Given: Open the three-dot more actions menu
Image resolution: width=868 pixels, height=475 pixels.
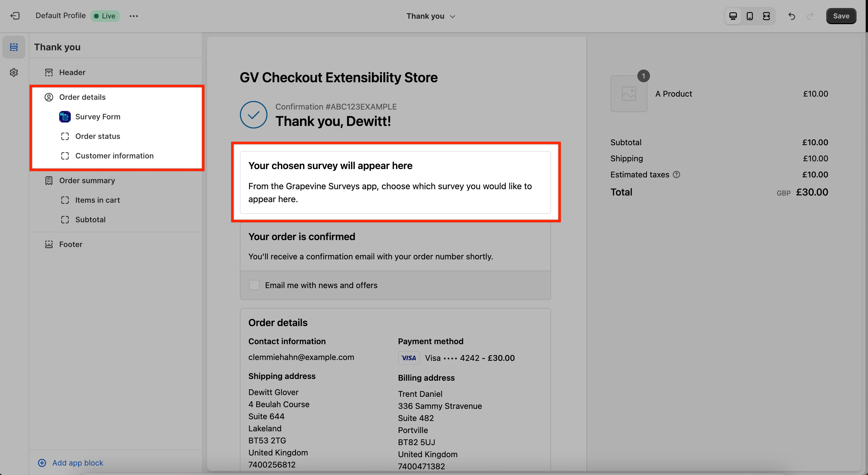Looking at the screenshot, I should (133, 16).
